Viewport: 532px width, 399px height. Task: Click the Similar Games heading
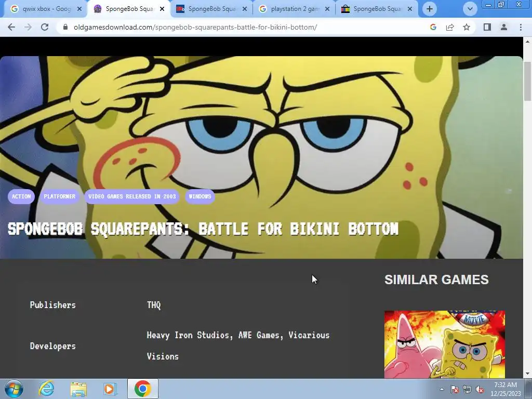click(436, 280)
